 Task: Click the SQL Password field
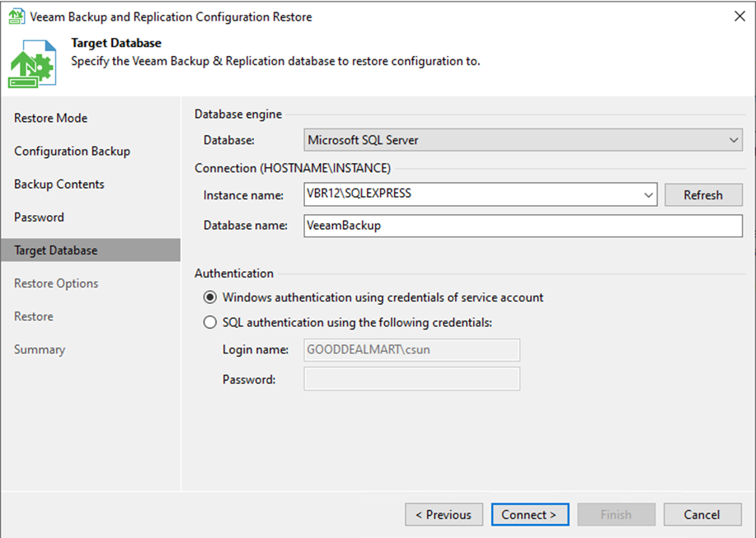click(411, 378)
